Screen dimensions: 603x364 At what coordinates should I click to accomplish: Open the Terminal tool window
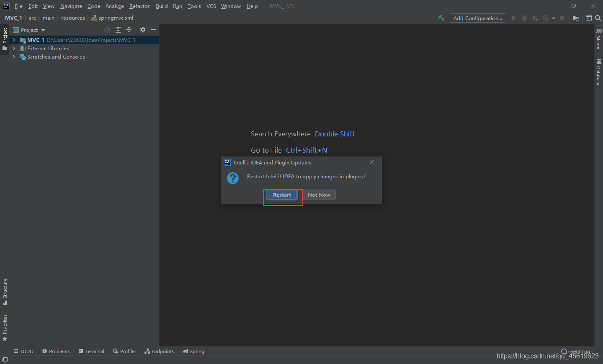(91, 351)
